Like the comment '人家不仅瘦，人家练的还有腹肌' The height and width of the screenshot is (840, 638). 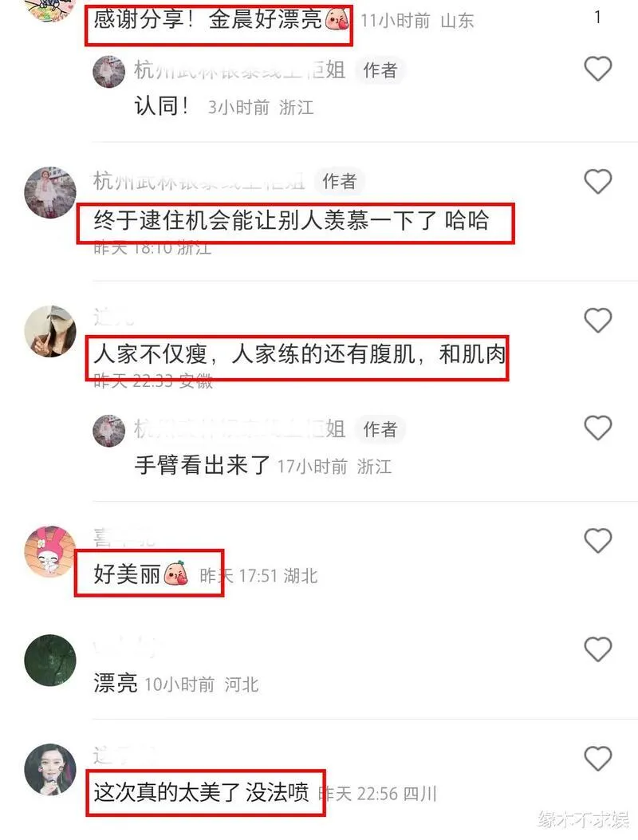coord(597,321)
